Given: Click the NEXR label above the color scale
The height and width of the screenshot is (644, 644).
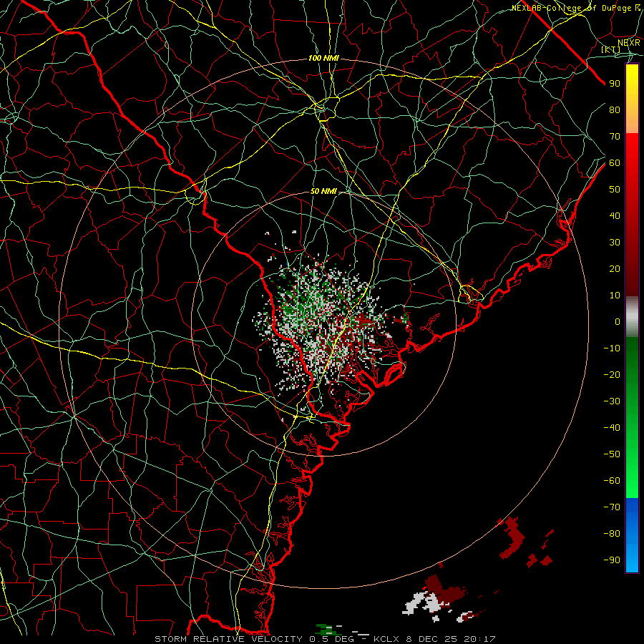Looking at the screenshot, I should [629, 43].
